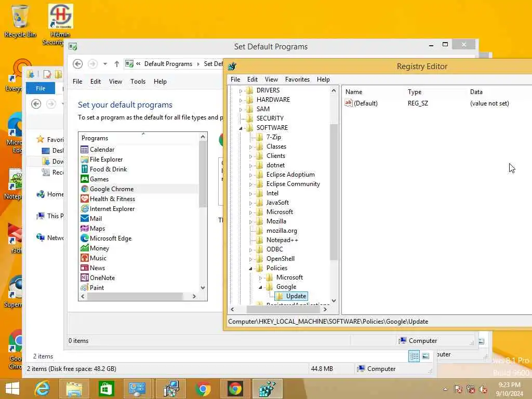This screenshot has width=532, height=399.
Task: Select the mozilla.org registry key
Action: [x=282, y=231]
